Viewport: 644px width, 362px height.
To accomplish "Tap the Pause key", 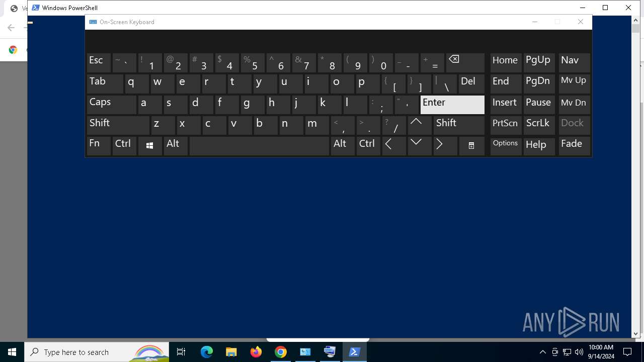I will point(539,105).
